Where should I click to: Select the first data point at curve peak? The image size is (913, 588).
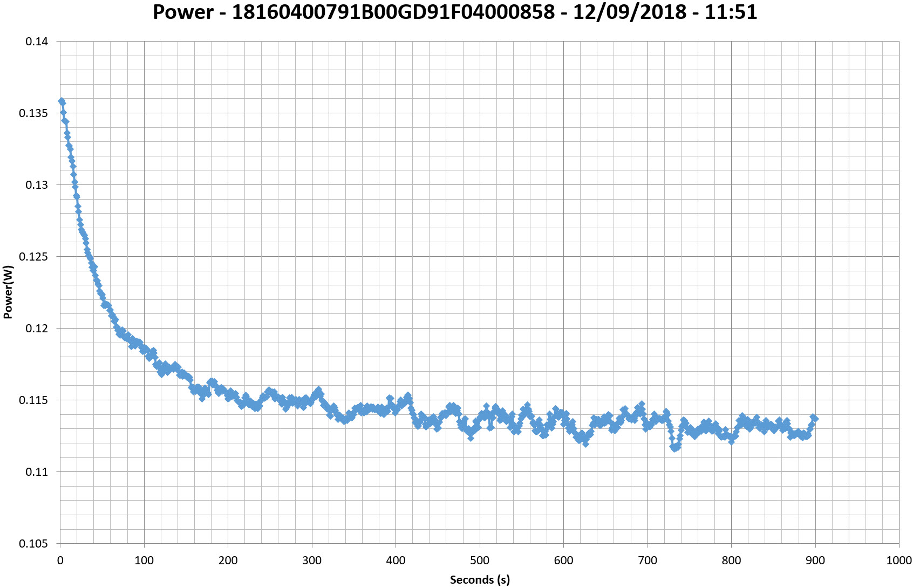62,101
